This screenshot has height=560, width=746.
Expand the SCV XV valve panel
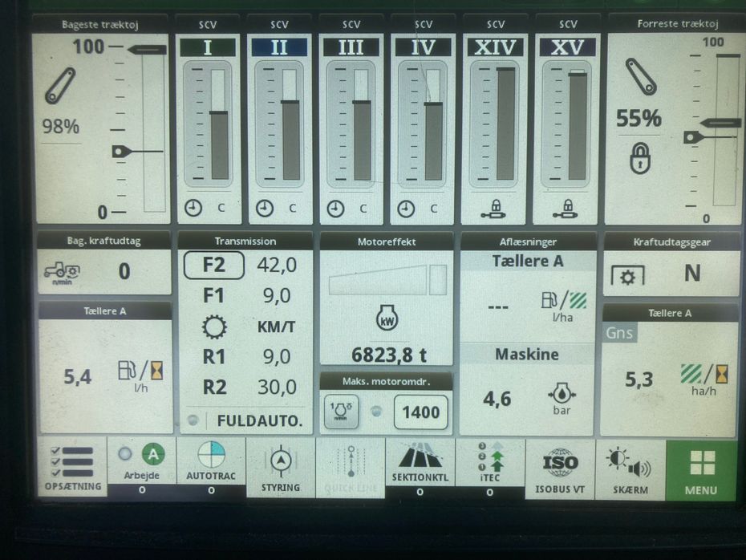(x=568, y=120)
